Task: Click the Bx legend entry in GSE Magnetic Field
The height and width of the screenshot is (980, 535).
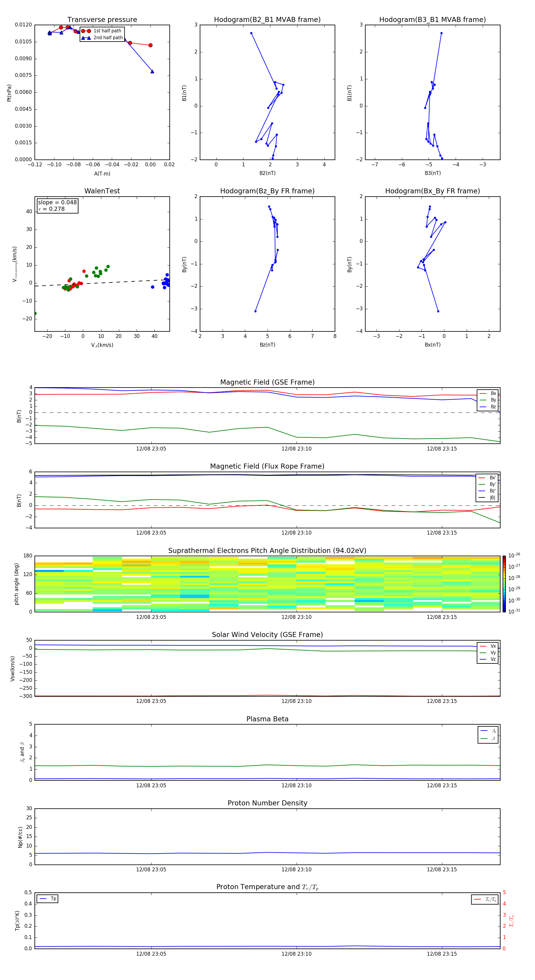Action: click(488, 393)
